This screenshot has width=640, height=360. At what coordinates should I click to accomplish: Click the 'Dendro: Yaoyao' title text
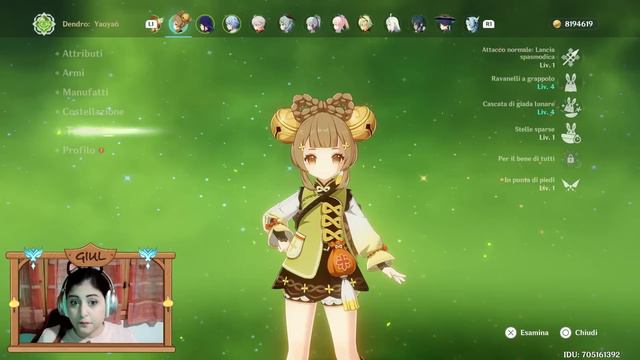point(91,24)
